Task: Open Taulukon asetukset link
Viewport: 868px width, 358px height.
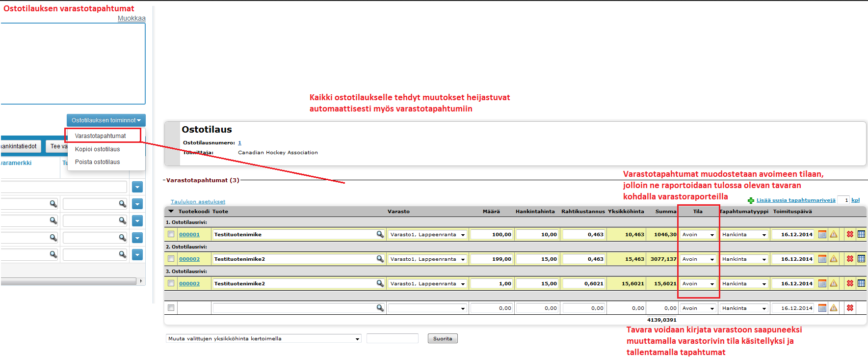Action: (x=198, y=202)
